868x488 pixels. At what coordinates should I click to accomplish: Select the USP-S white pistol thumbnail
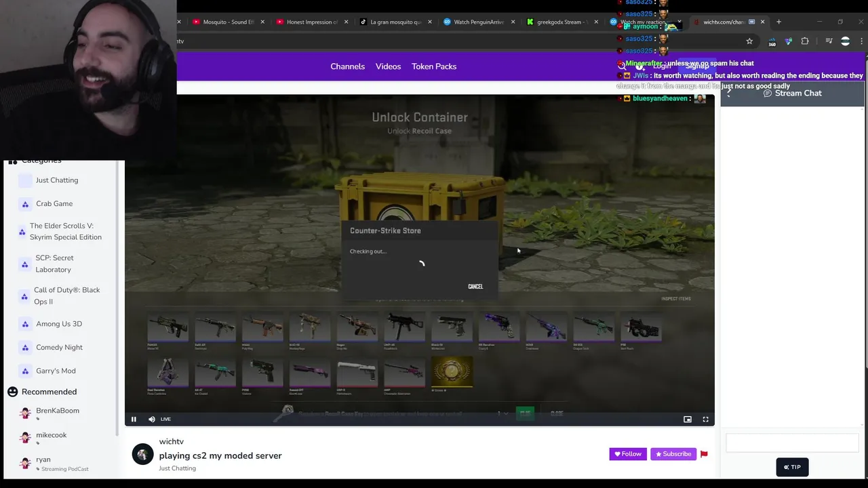tap(357, 375)
